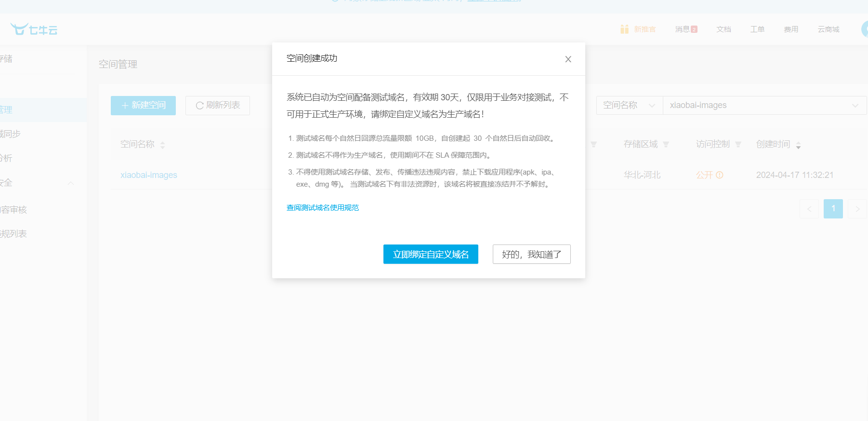Open the xiaobai-images bucket link
The image size is (868, 421).
coord(149,175)
